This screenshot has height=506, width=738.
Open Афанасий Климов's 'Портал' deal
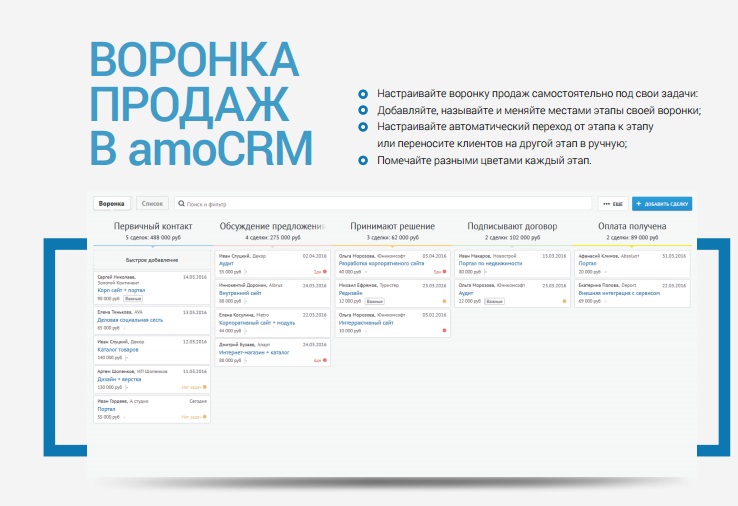(587, 264)
